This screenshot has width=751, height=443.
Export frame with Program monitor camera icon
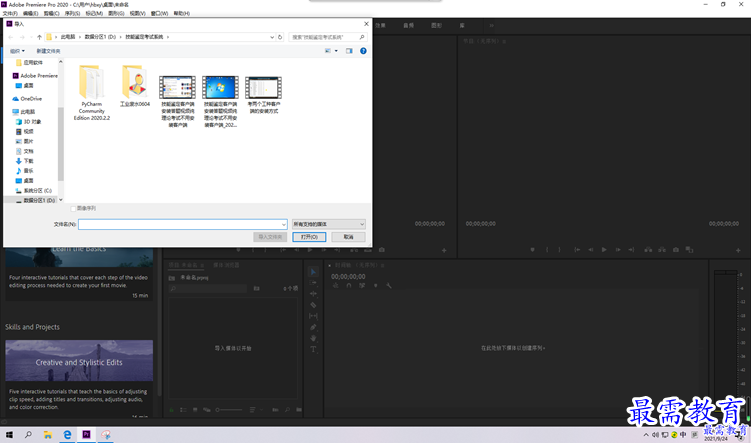point(676,250)
